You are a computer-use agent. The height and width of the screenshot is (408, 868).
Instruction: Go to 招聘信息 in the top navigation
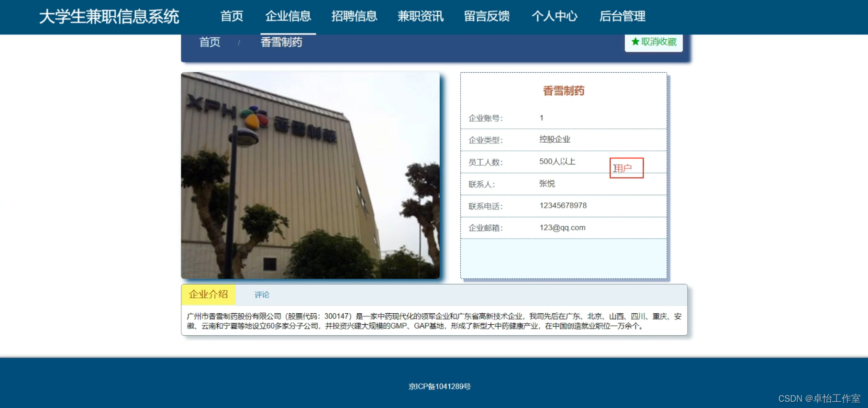coord(354,16)
